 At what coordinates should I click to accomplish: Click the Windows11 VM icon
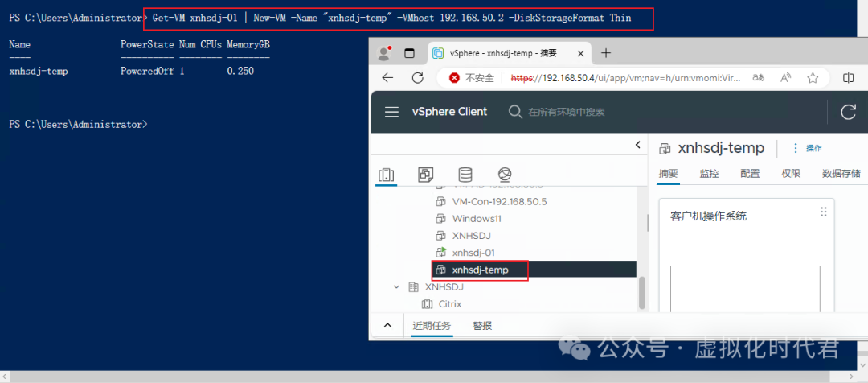pos(441,219)
